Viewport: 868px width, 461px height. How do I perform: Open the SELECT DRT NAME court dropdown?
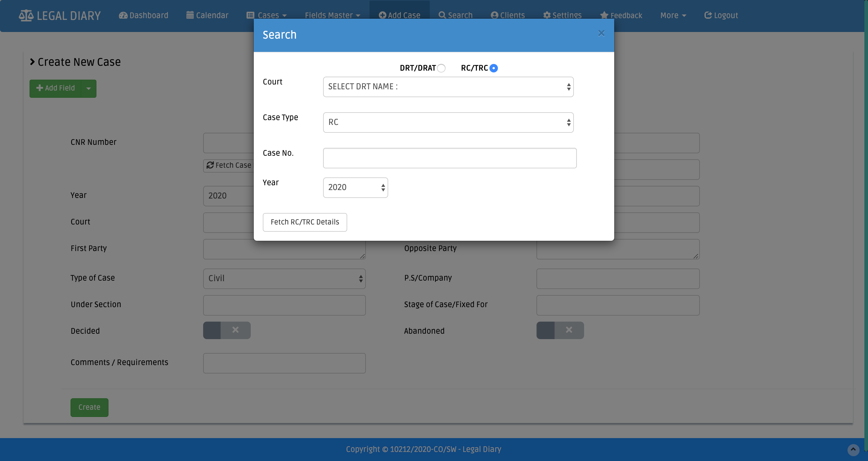click(448, 87)
